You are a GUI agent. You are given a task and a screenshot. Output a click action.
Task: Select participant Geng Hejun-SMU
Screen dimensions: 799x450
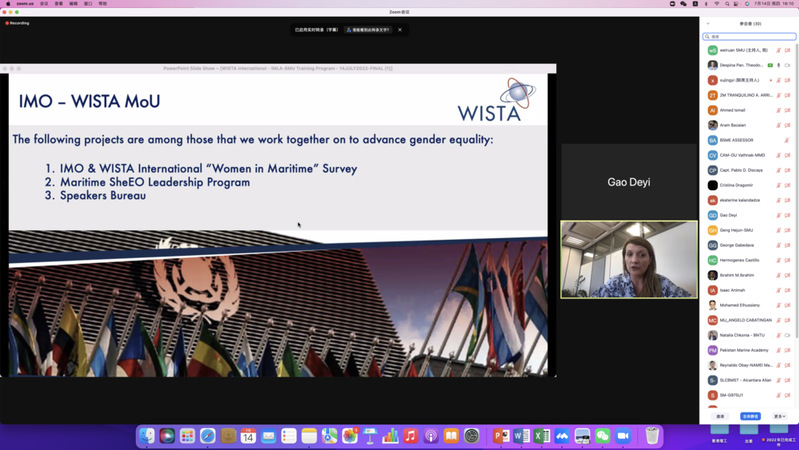point(749,230)
